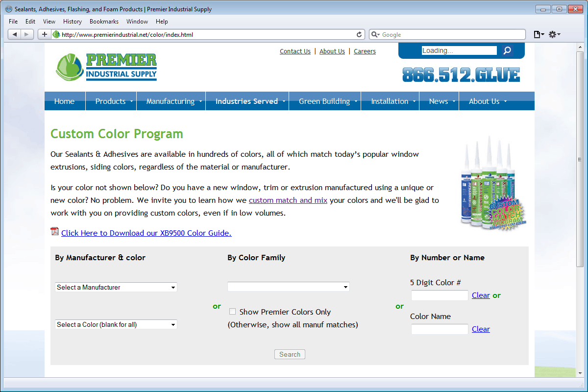Add a bookmark with the plus button
Screen dimensions: 588x392
coord(45,34)
